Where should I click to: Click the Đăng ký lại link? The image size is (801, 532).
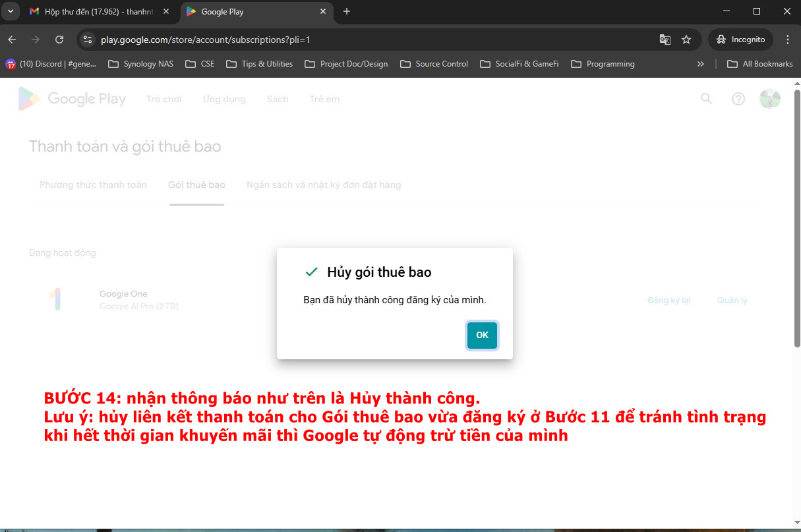(668, 301)
